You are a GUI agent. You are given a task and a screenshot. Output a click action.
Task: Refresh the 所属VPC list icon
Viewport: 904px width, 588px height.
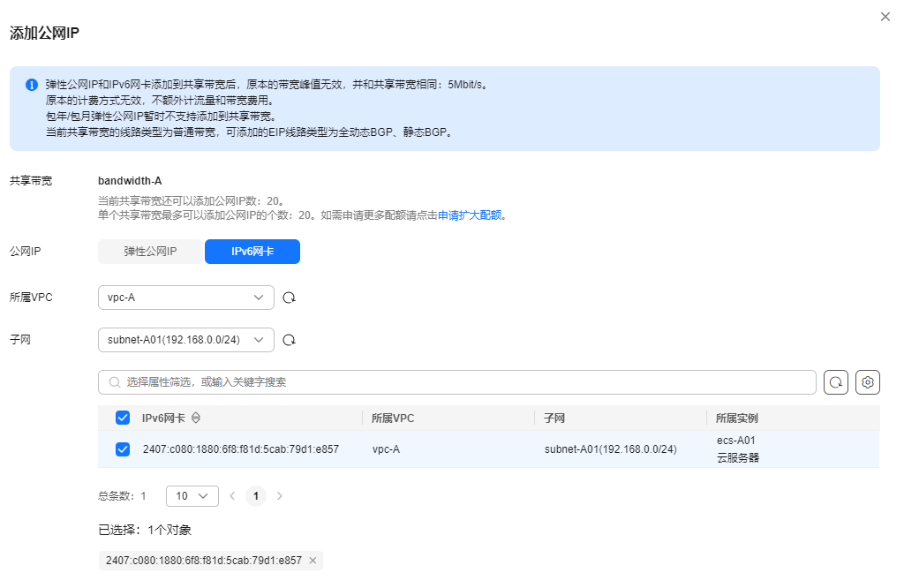click(289, 298)
